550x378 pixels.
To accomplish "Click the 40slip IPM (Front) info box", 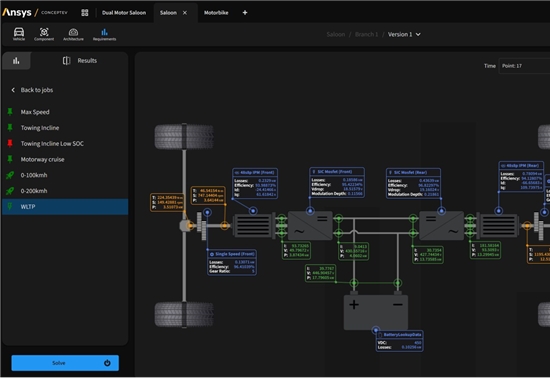I will (x=255, y=183).
